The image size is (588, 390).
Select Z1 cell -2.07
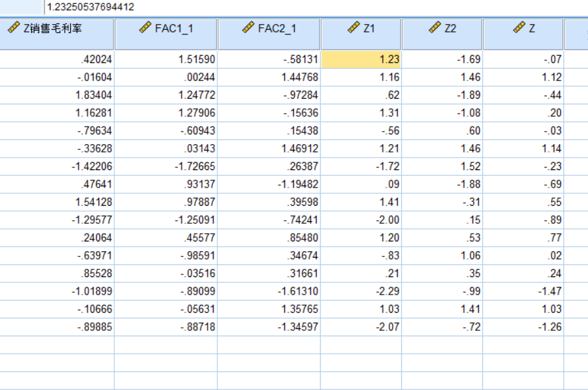click(361, 326)
